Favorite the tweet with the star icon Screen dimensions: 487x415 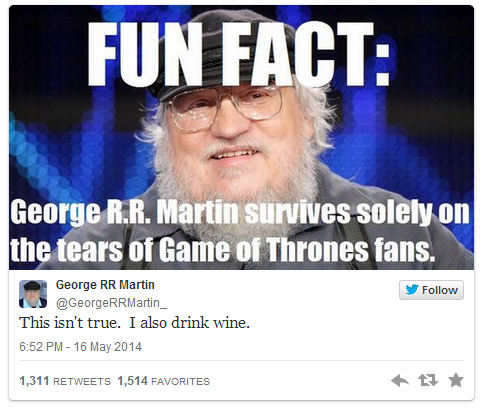pyautogui.click(x=456, y=380)
